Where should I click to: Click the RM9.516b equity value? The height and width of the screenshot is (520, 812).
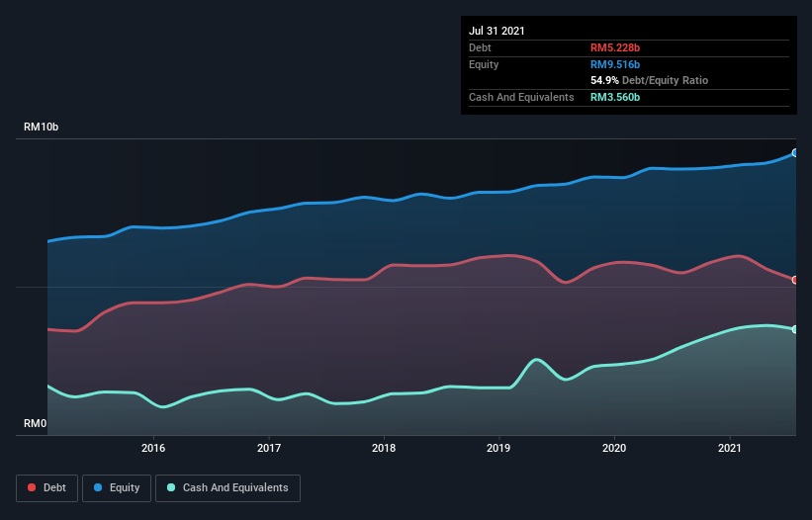[x=615, y=64]
